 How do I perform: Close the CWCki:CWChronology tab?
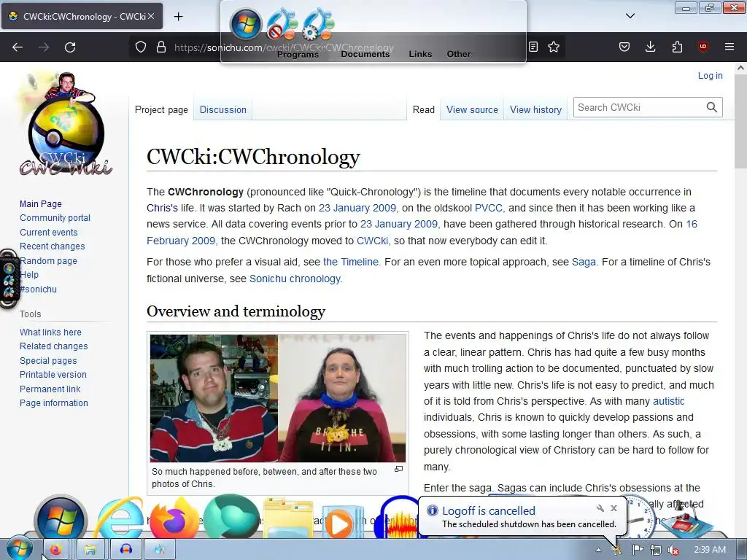[x=151, y=16]
